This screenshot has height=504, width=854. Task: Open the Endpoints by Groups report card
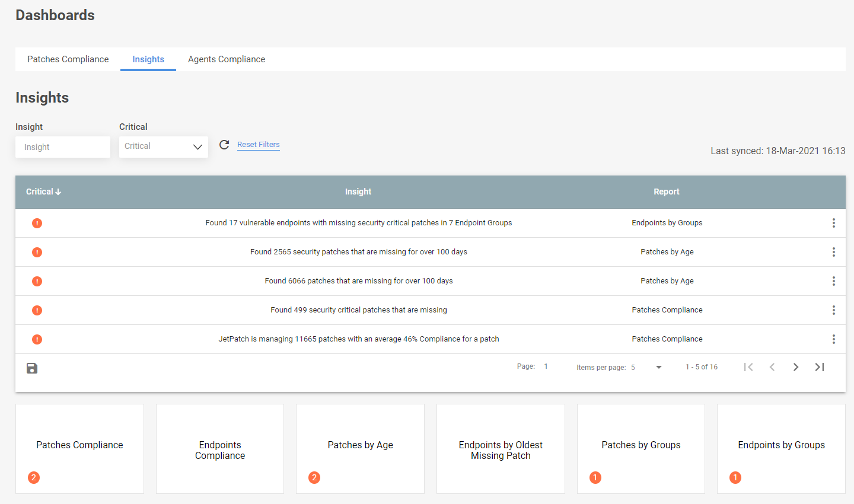[781, 449]
